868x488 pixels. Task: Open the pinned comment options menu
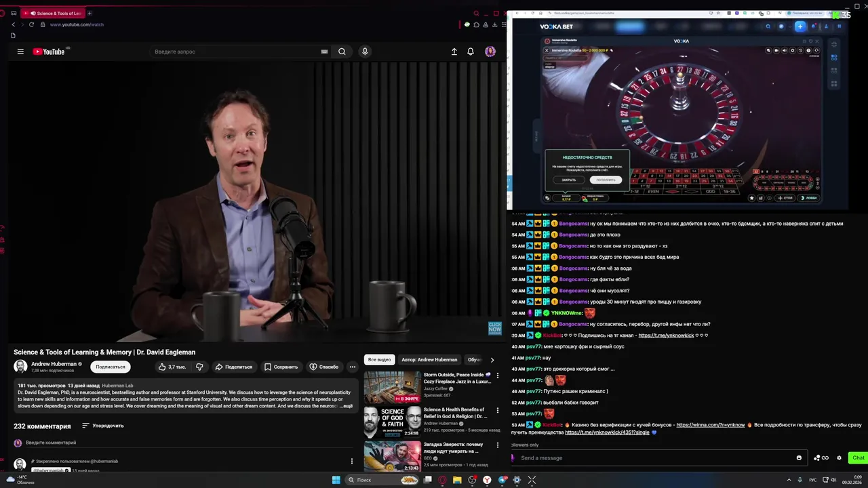351,461
